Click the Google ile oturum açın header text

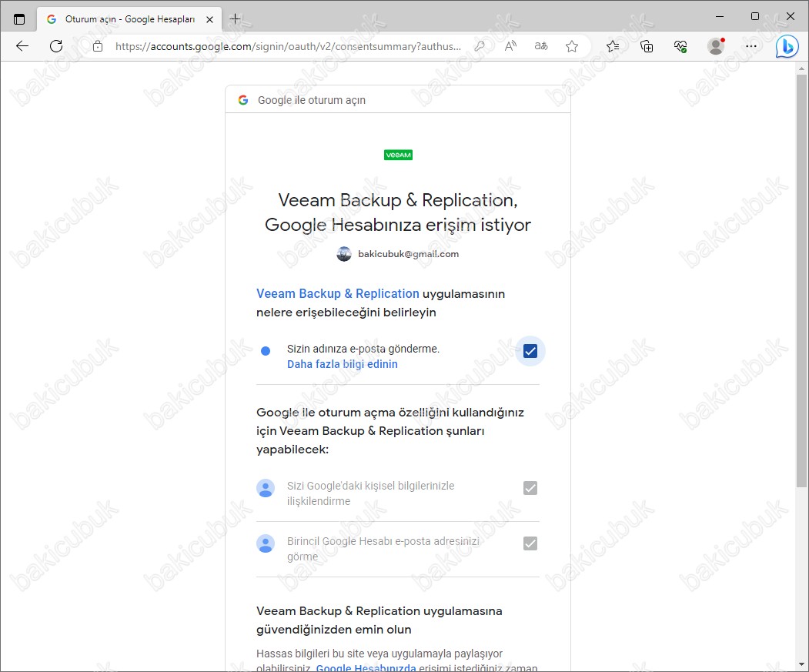(312, 100)
